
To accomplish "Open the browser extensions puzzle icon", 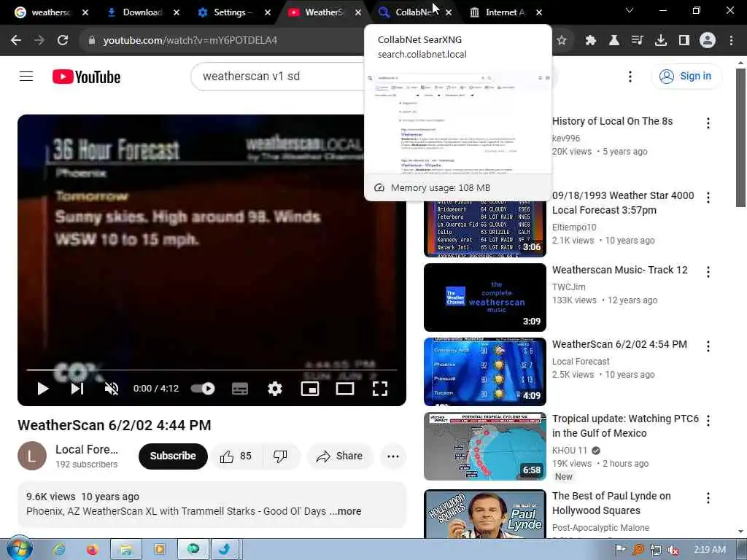I will click(x=591, y=40).
